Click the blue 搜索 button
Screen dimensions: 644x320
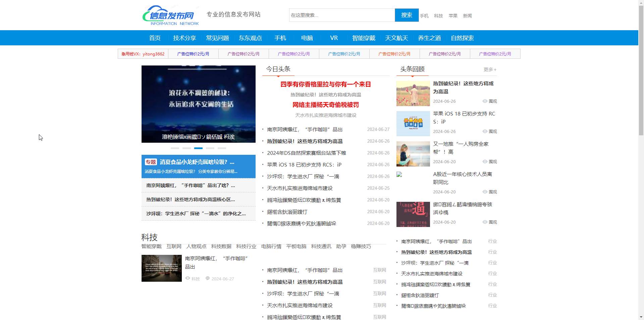407,15
